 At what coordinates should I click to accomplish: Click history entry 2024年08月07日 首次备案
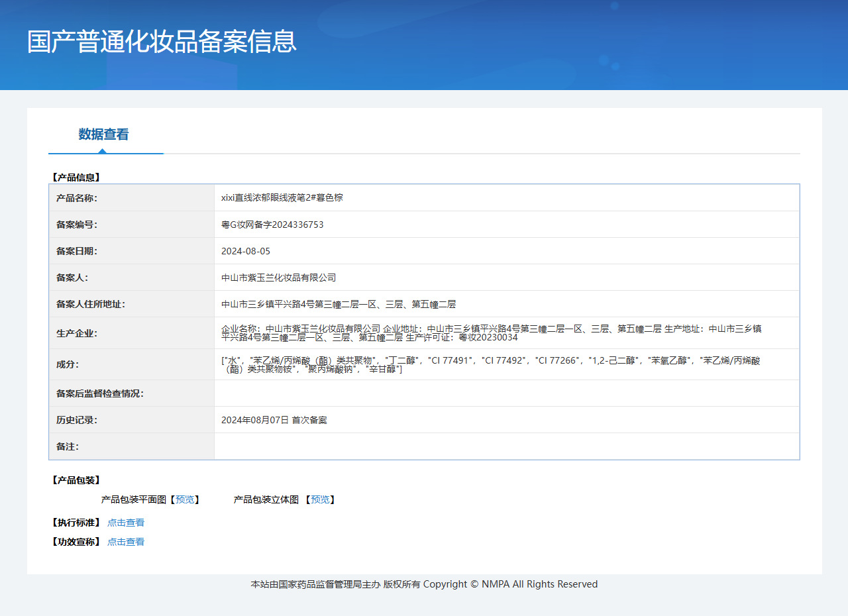[274, 420]
